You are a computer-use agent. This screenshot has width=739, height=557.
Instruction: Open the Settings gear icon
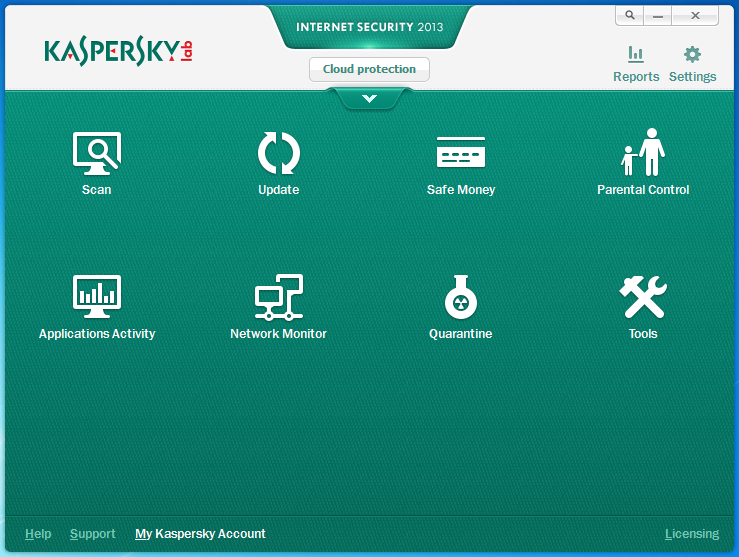692,54
